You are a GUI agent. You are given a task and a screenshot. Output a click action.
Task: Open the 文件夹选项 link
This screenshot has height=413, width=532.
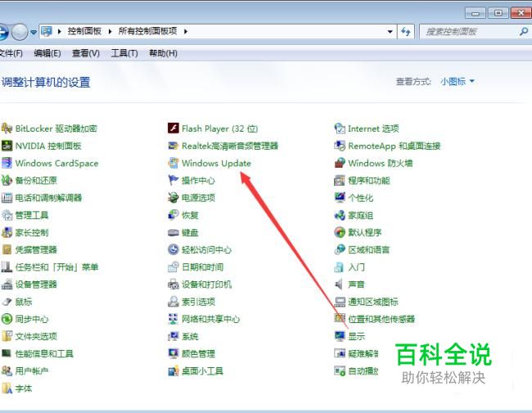click(36, 336)
